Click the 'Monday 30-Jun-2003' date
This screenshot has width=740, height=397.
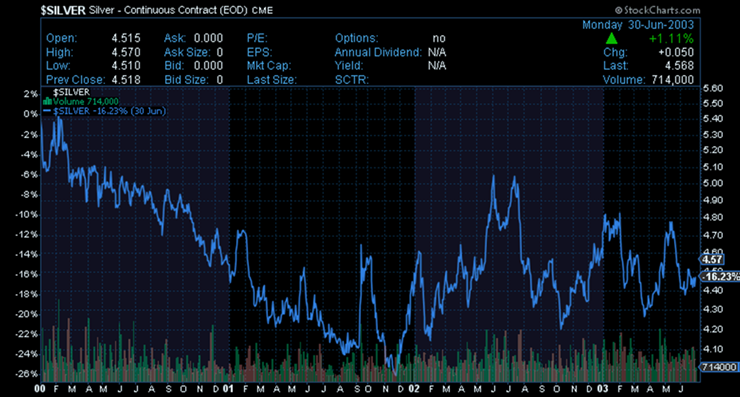(x=638, y=25)
